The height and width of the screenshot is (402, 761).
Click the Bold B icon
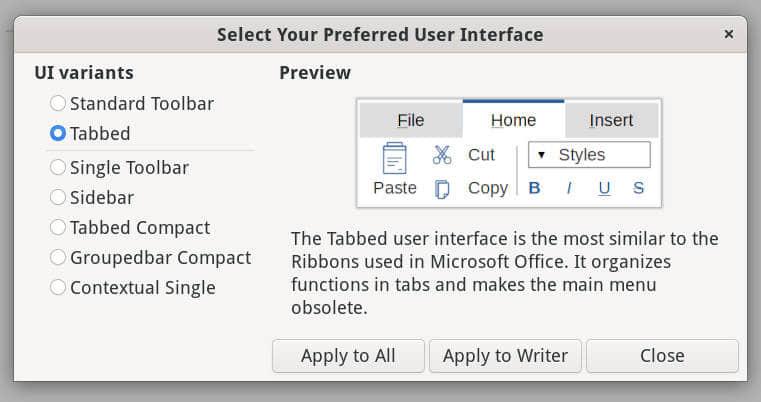click(534, 188)
